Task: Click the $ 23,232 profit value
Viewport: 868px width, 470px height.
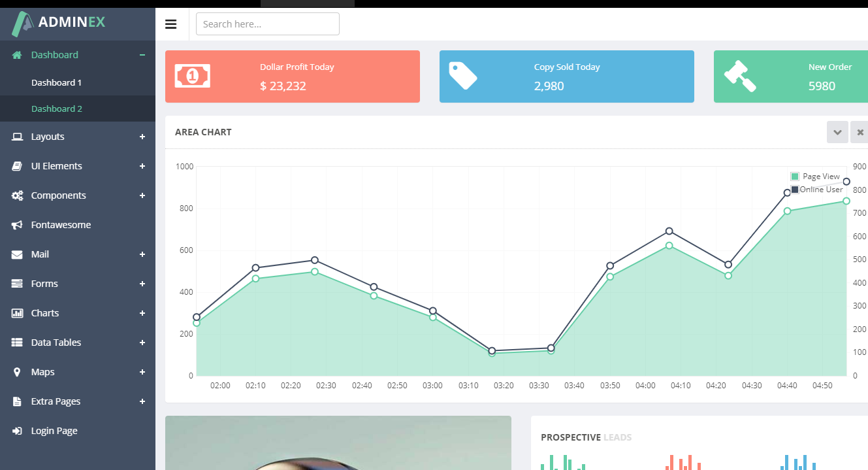Action: (283, 86)
